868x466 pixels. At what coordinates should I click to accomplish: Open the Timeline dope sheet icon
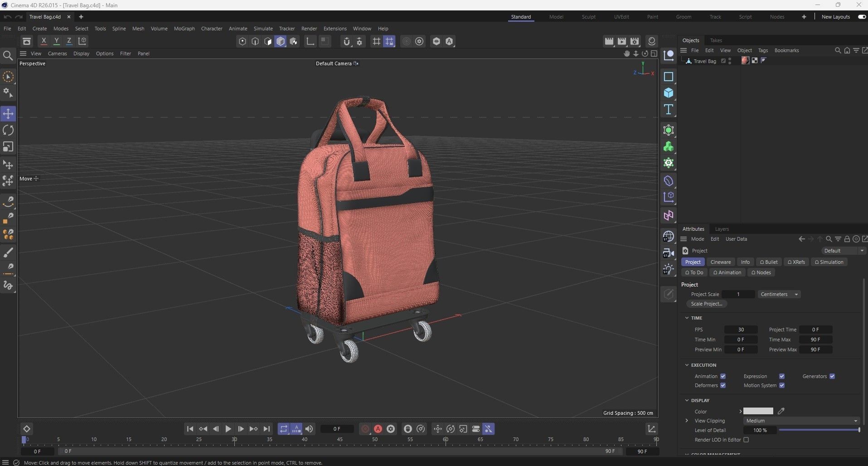click(x=652, y=429)
